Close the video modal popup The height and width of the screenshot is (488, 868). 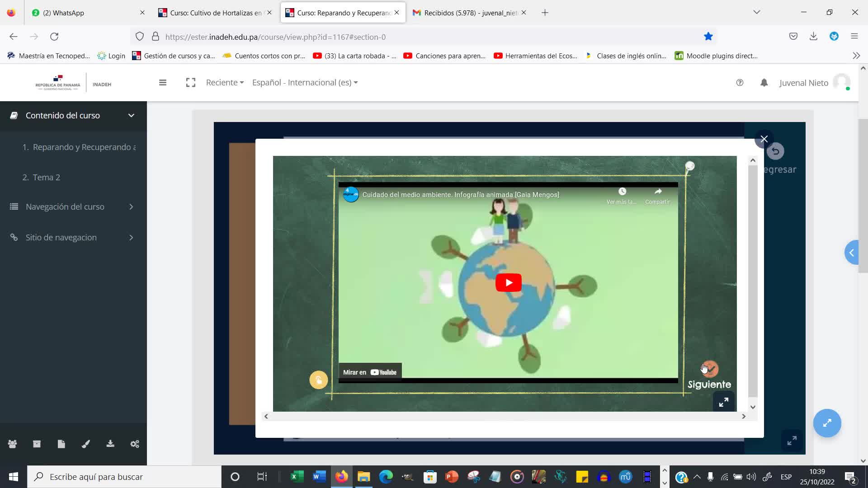pos(764,139)
